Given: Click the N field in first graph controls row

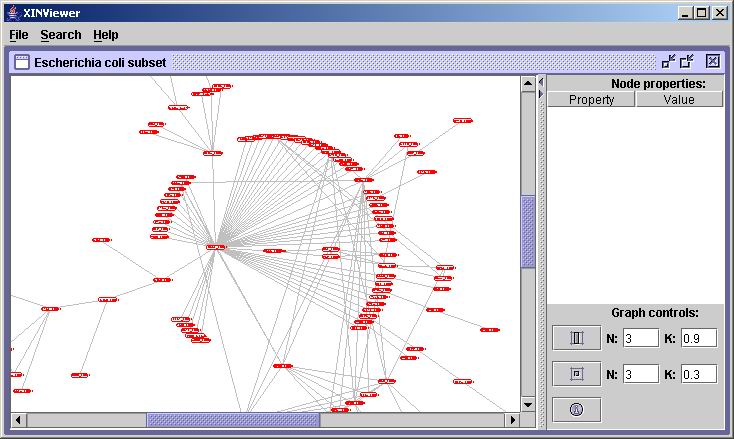Looking at the screenshot, I should coord(641,338).
